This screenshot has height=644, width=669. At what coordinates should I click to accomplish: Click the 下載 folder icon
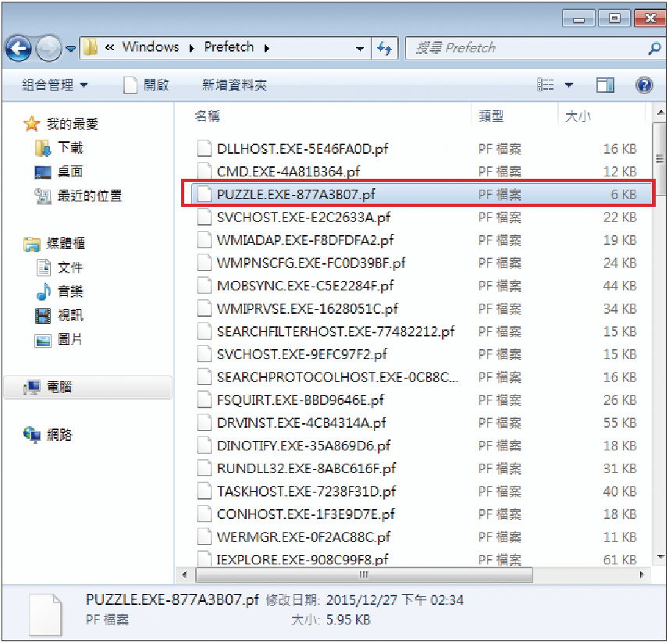click(43, 148)
